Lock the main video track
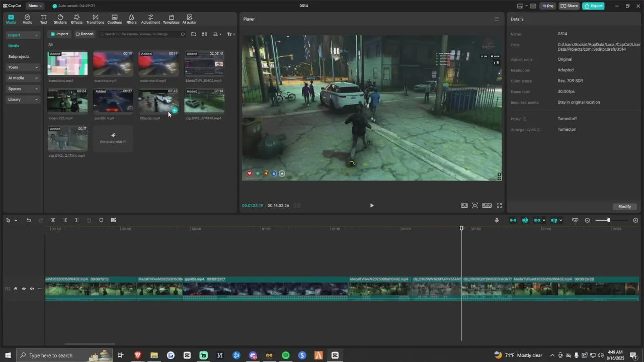Image resolution: width=644 pixels, height=362 pixels. coord(16,289)
